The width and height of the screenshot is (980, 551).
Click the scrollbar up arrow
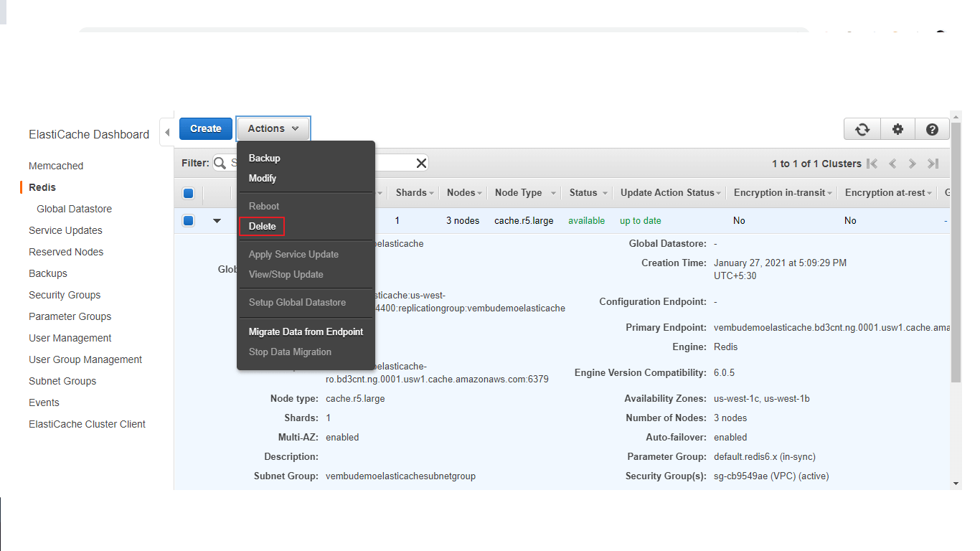(x=956, y=116)
